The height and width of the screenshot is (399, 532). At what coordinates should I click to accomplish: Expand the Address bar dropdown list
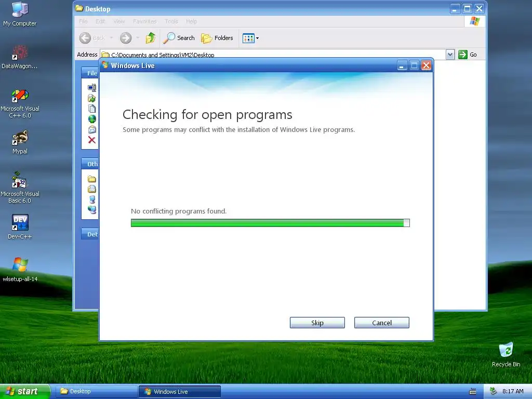tap(450, 55)
